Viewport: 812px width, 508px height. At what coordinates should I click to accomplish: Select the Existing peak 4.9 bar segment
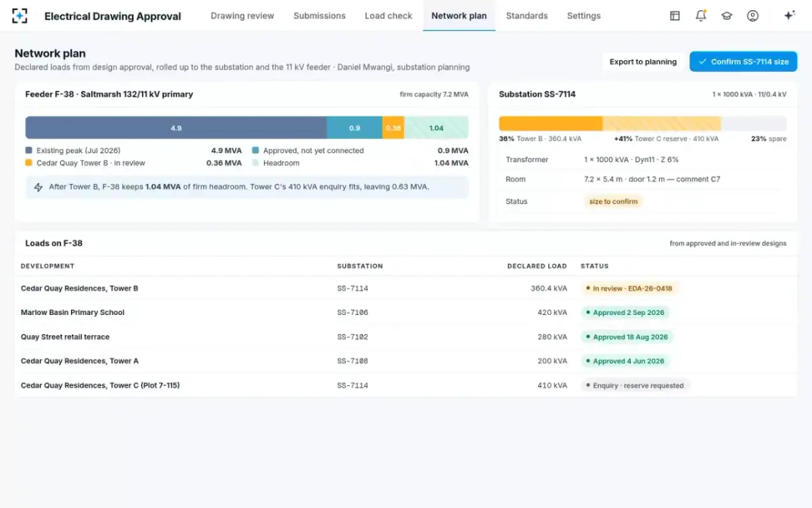pyautogui.click(x=176, y=128)
